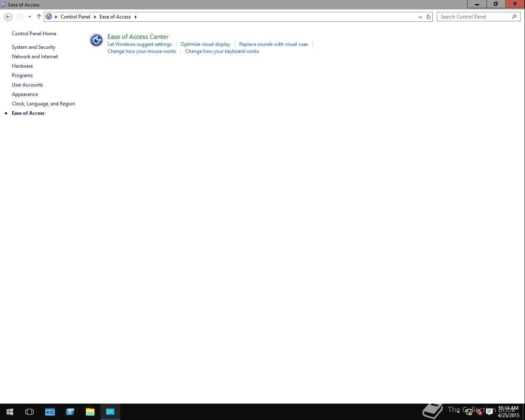Go to Hardware category
This screenshot has height=420, width=525.
(22, 66)
